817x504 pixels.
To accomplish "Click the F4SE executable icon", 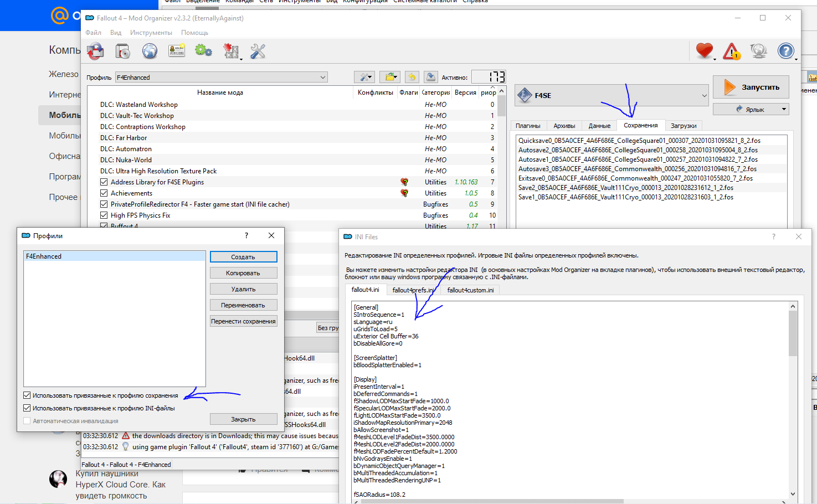I will (525, 95).
